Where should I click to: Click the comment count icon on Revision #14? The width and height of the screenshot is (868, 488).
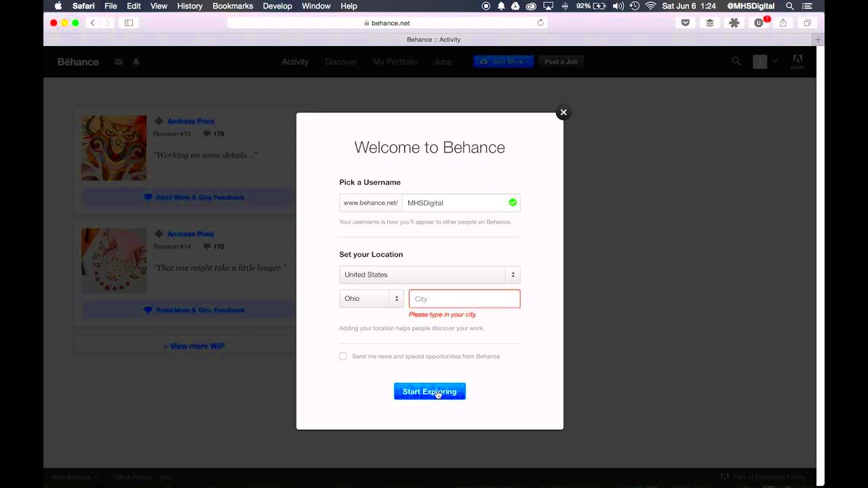[x=208, y=247]
